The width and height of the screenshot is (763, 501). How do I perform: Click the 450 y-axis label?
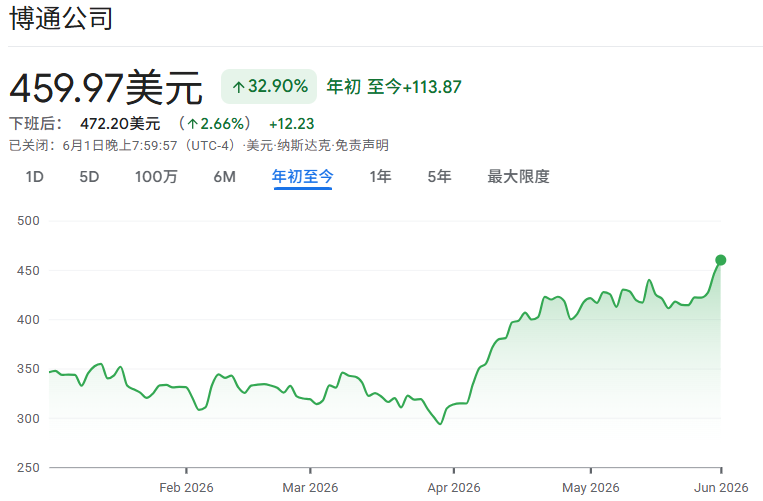[x=28, y=270]
